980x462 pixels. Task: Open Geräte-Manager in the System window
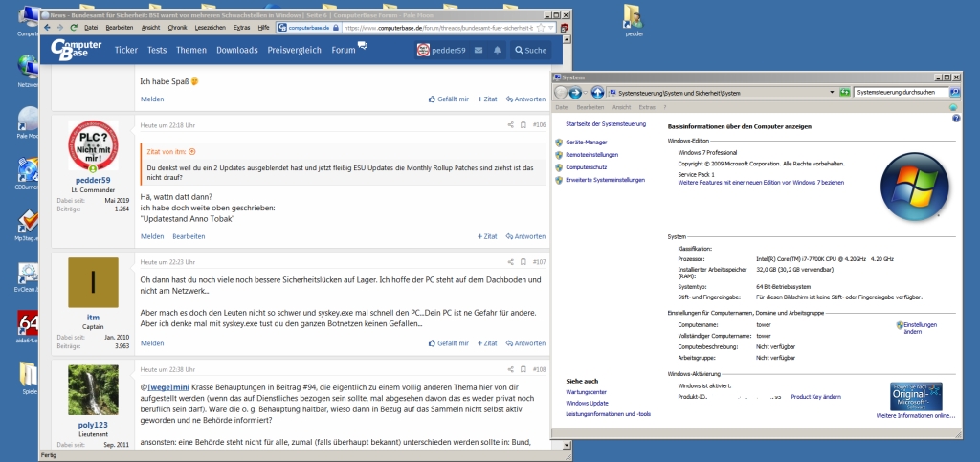(x=587, y=143)
